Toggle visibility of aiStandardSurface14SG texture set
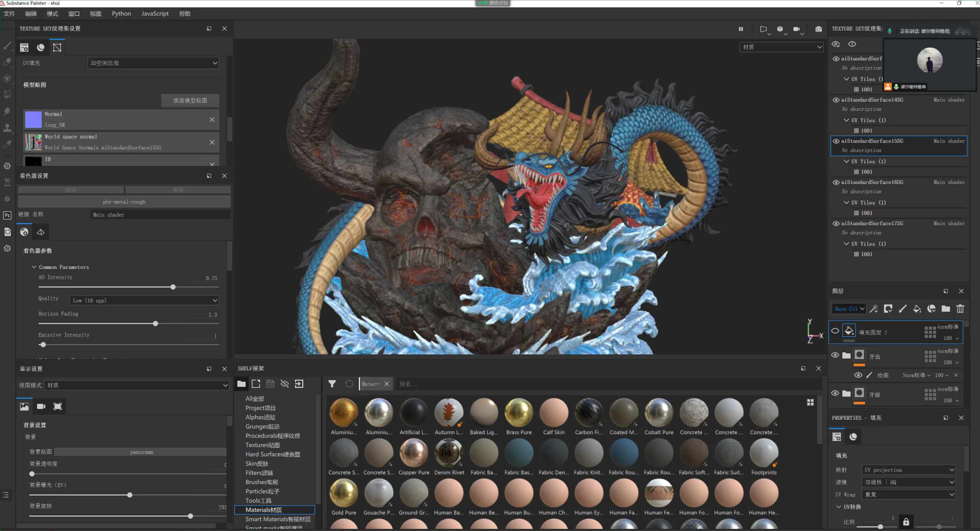Viewport: 980px width, 531px height. pos(836,100)
